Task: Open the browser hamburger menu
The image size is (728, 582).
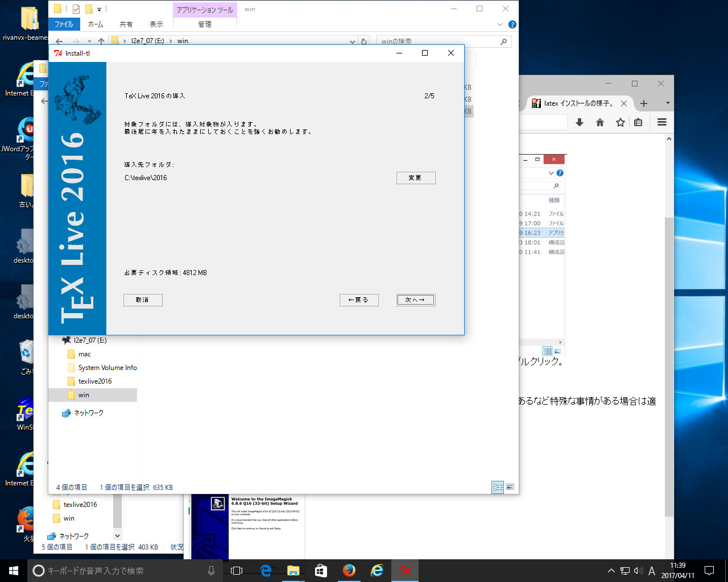Action: [x=662, y=122]
